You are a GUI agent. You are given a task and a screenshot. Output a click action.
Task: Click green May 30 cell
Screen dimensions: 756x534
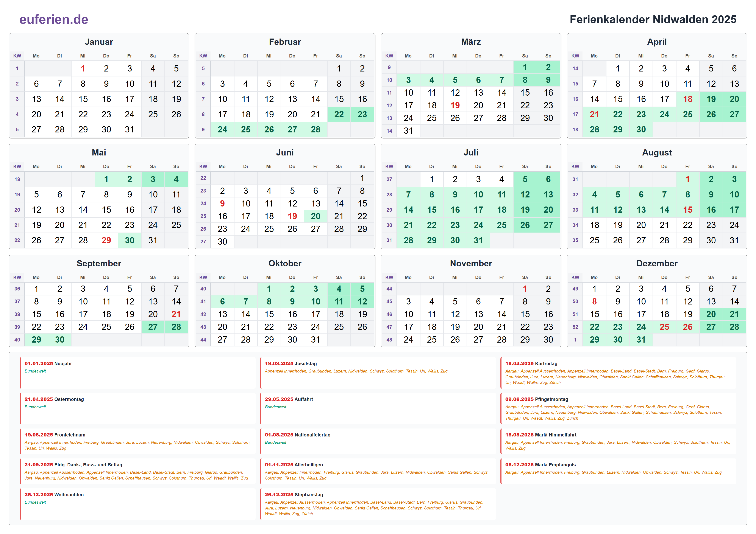click(x=129, y=240)
